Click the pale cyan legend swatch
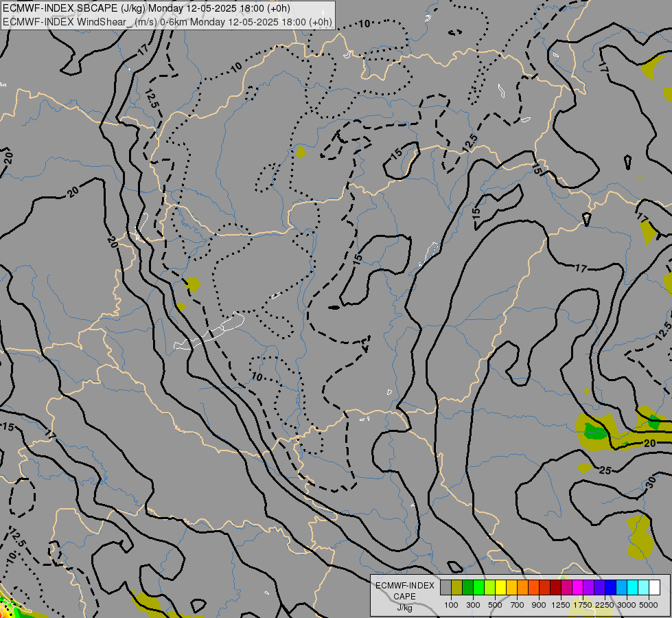Viewport: 672px width, 618px height. (x=644, y=588)
